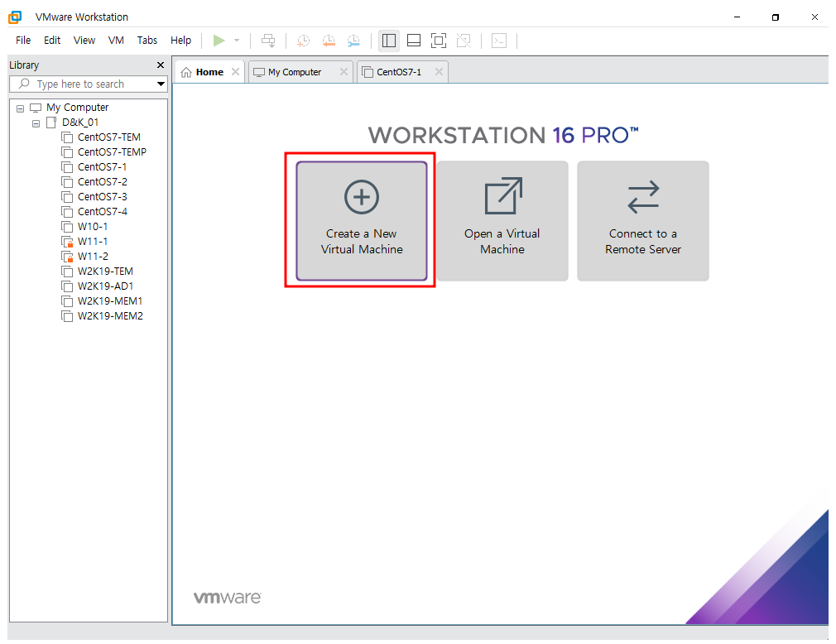Click Create a New Virtual Machine

[x=362, y=221]
